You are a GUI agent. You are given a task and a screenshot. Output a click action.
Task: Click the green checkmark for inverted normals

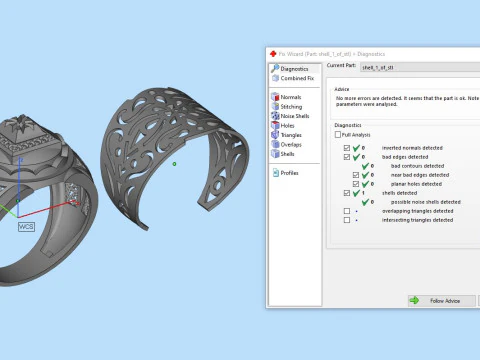356,148
